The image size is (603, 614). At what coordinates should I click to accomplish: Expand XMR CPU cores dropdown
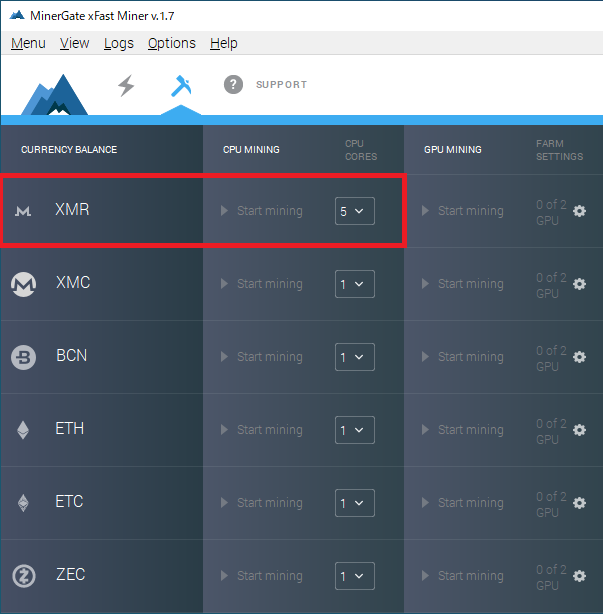click(354, 211)
